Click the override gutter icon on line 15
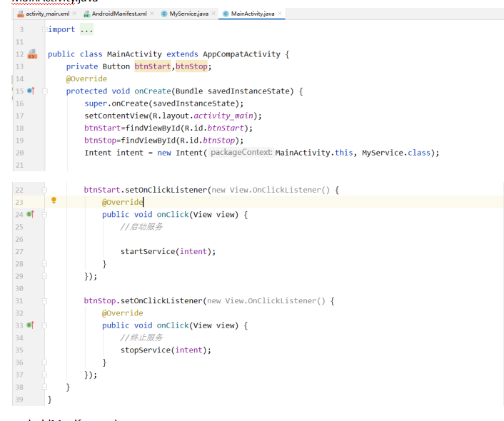This screenshot has height=421, width=504. (x=31, y=91)
